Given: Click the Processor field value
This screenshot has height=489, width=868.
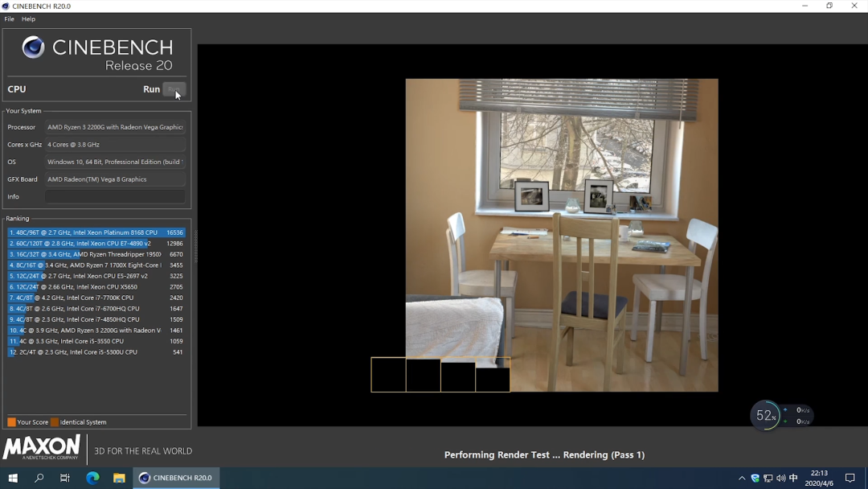Looking at the screenshot, I should 115,127.
